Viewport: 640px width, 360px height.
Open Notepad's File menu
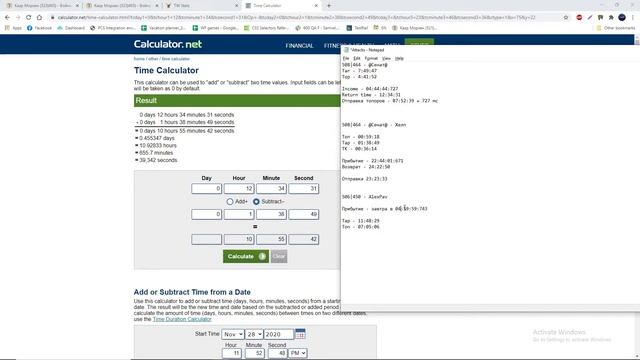pyautogui.click(x=346, y=58)
